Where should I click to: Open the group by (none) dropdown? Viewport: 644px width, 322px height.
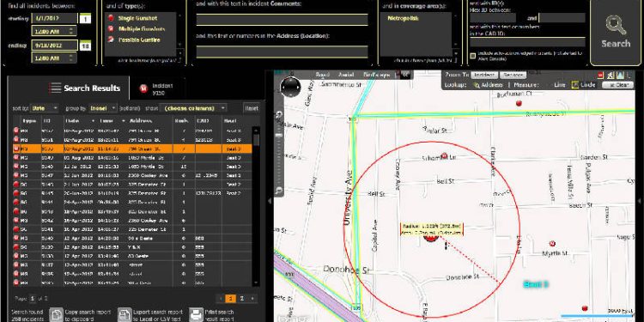[102, 108]
